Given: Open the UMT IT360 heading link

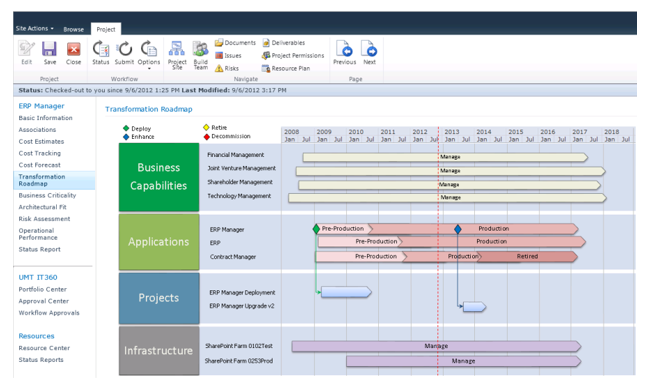Looking at the screenshot, I should 38,277.
